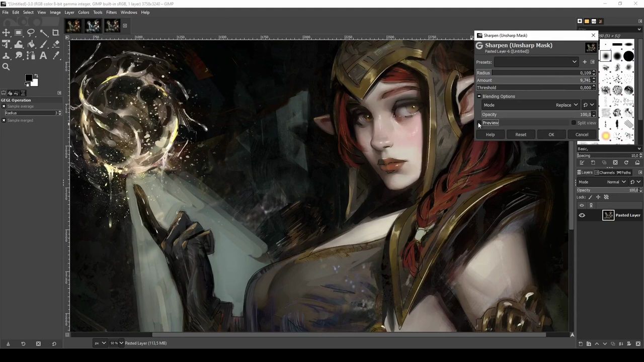
Task: Open the layer Mode Normal dropdown
Action: tap(602, 182)
